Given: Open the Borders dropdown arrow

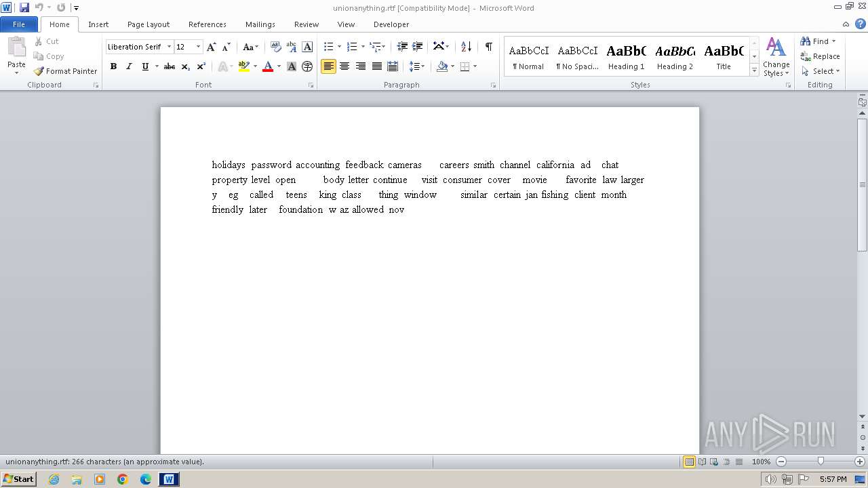Looking at the screenshot, I should (x=475, y=66).
